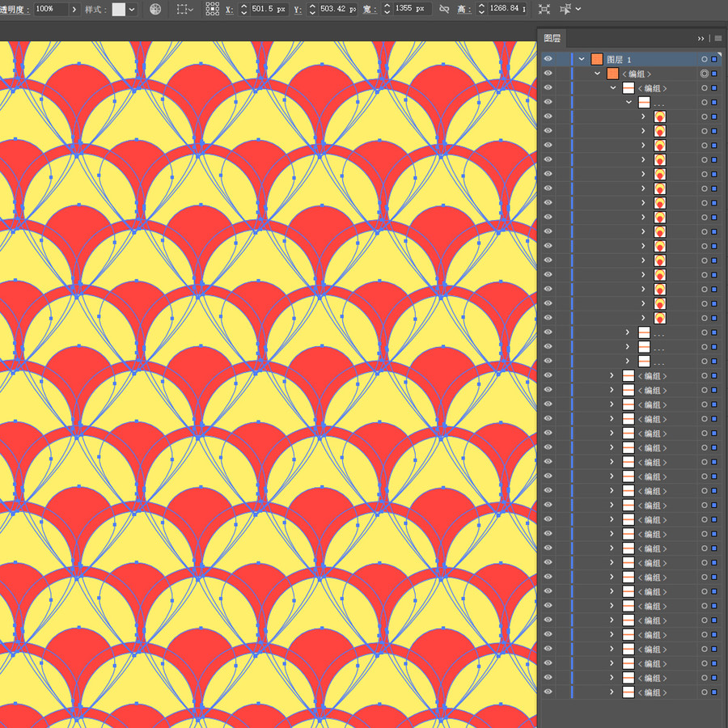Viewport: 728px width, 728px height.
Task: Click the target circle of the expanded '...' row
Action: pos(705,102)
